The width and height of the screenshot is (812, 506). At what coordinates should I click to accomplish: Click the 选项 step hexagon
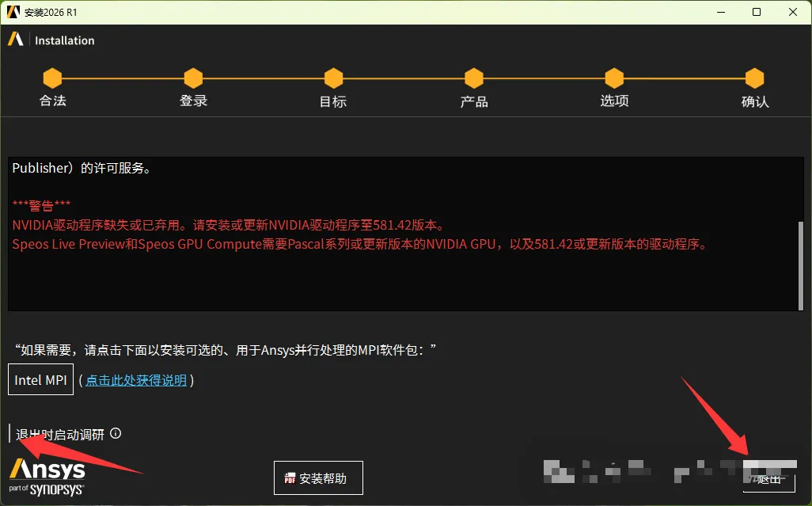pos(614,78)
